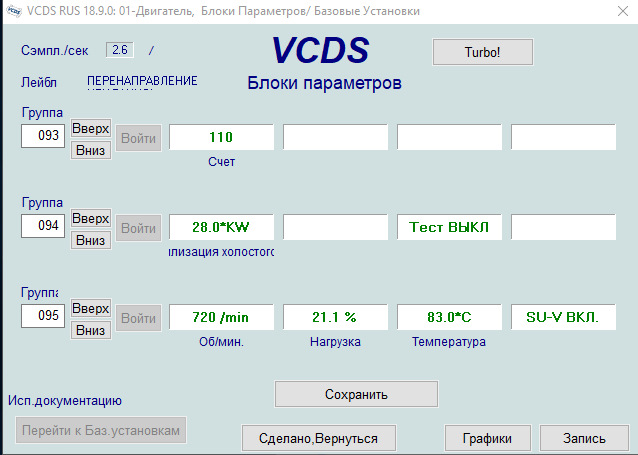Select the 720 /min value
The image size is (638, 455).
(221, 317)
